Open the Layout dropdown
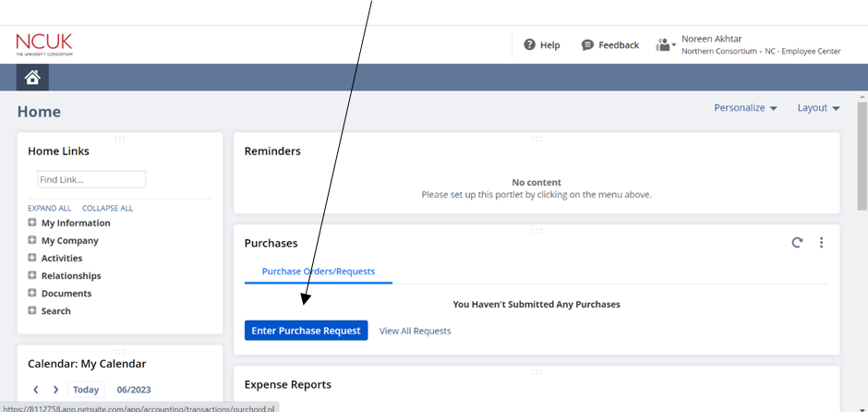The width and height of the screenshot is (868, 412). [818, 108]
